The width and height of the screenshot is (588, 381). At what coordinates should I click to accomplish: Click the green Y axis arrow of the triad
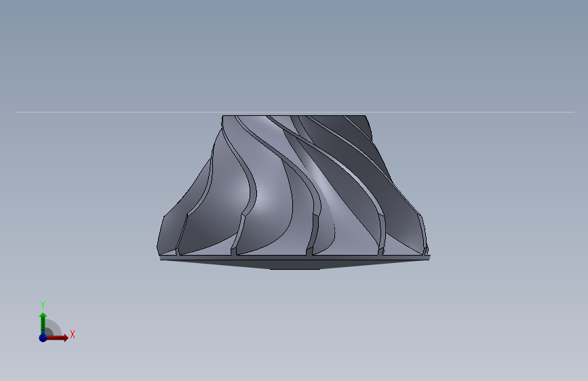[x=43, y=323]
